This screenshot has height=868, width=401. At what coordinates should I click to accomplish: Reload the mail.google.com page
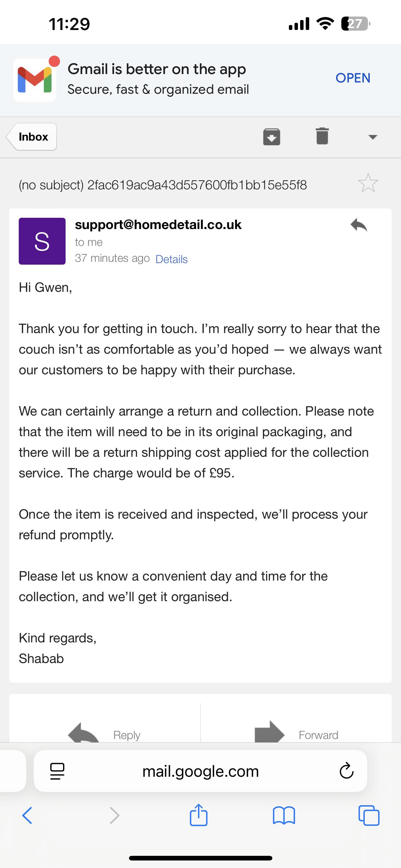pyautogui.click(x=346, y=771)
